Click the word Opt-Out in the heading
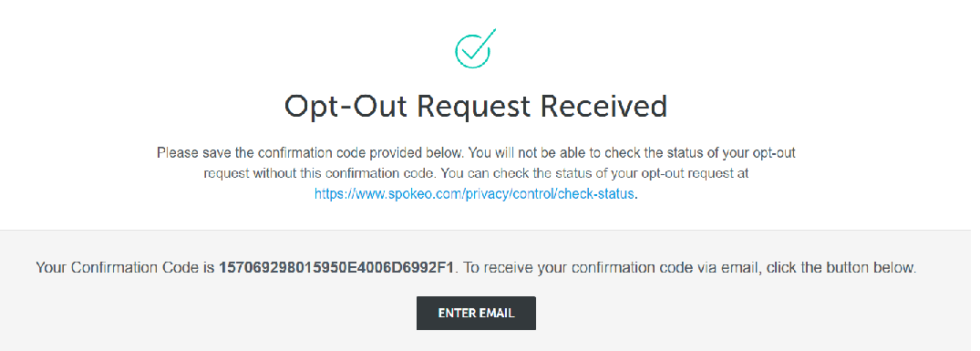This screenshot has width=980, height=351. coord(346,107)
